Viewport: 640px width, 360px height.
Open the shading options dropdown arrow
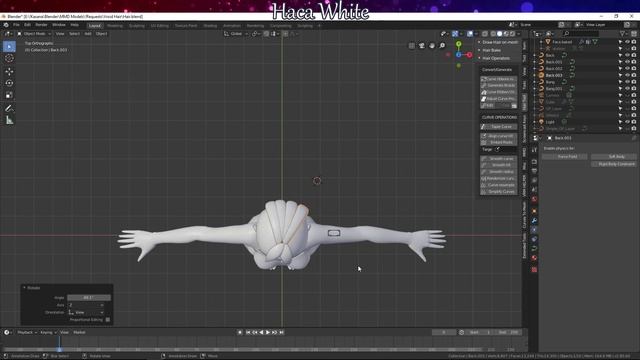[x=518, y=34]
